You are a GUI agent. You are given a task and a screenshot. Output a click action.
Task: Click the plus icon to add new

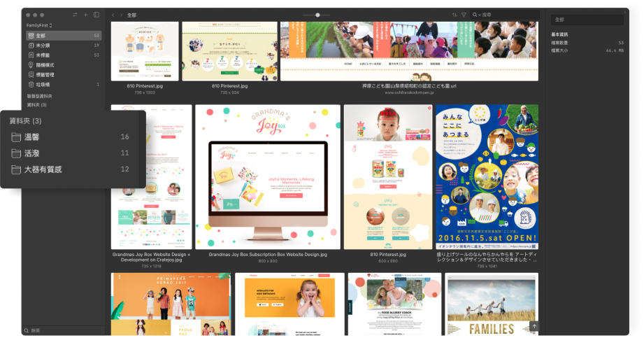pyautogui.click(x=85, y=15)
